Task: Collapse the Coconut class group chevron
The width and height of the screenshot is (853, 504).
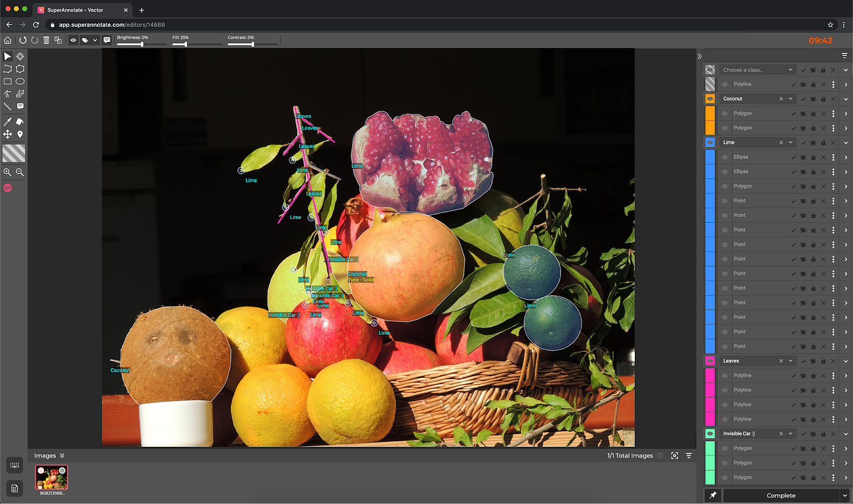Action: coord(846,99)
